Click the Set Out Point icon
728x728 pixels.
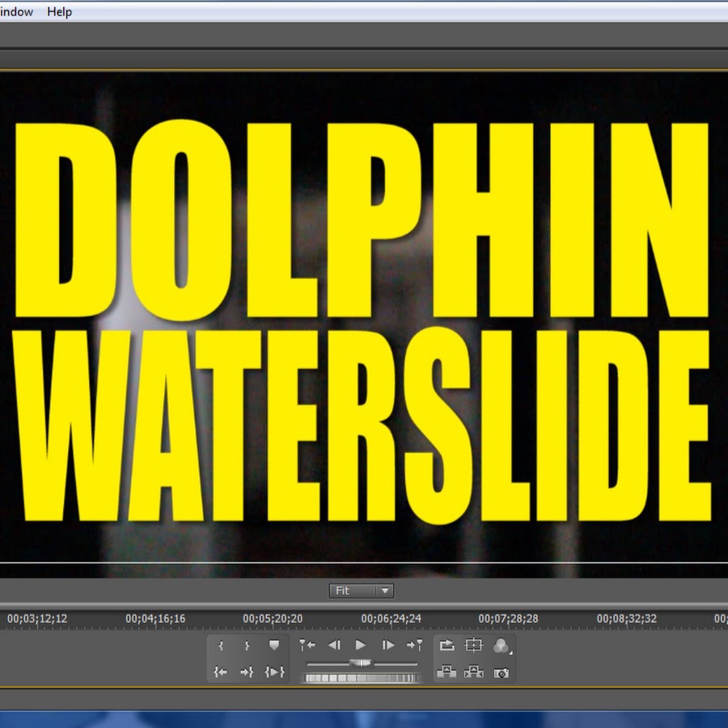[x=247, y=645]
